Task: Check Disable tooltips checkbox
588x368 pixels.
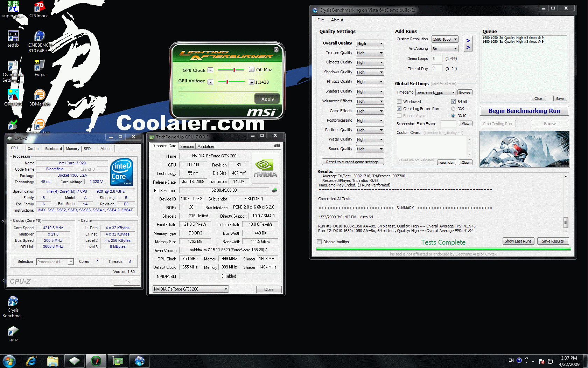Action: pyautogui.click(x=319, y=242)
